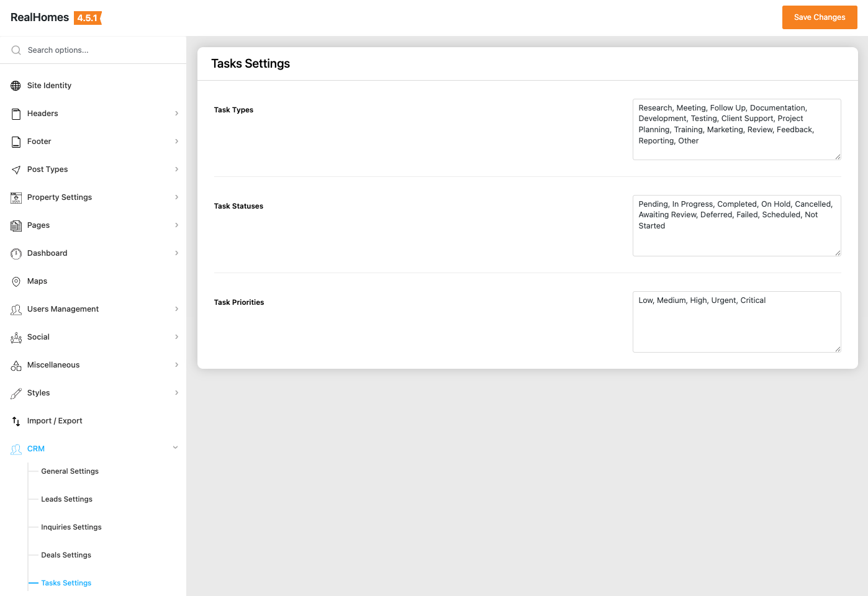Open Leads Settings submenu item
The width and height of the screenshot is (868, 596).
pos(66,499)
